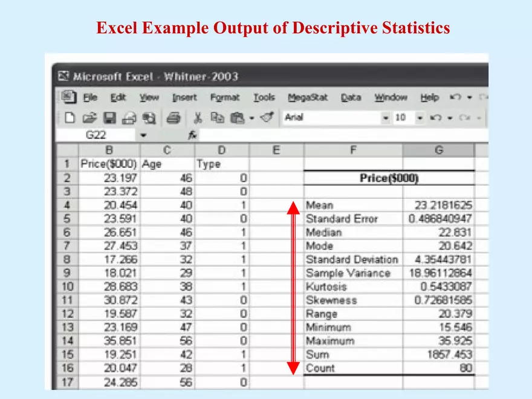Image resolution: width=532 pixels, height=399 pixels.
Task: Open the Edit menu
Action: 118,98
